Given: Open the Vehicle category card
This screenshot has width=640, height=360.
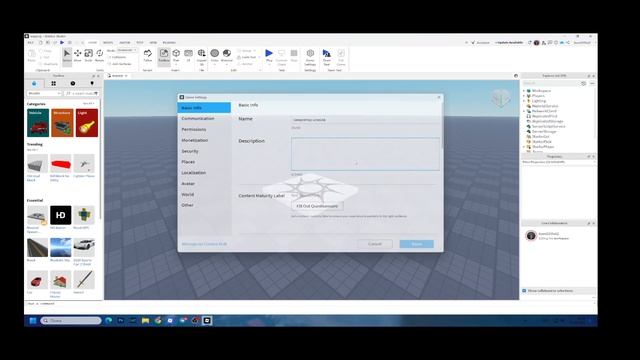Looking at the screenshot, I should tap(38, 123).
